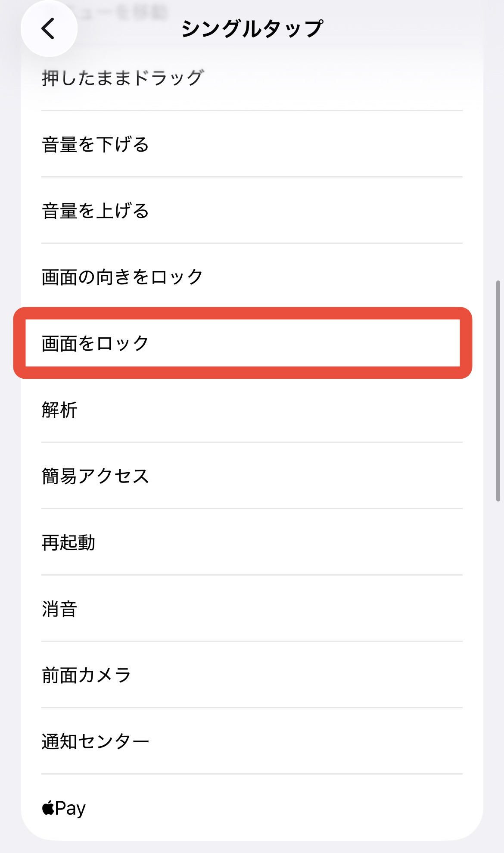
Task: Select 前面カメラ from the list
Action: pyautogui.click(x=86, y=675)
